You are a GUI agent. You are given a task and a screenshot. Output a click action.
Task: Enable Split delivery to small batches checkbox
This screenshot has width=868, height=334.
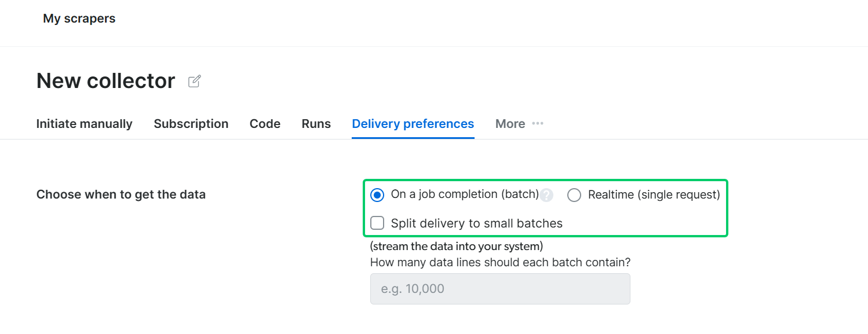[377, 223]
